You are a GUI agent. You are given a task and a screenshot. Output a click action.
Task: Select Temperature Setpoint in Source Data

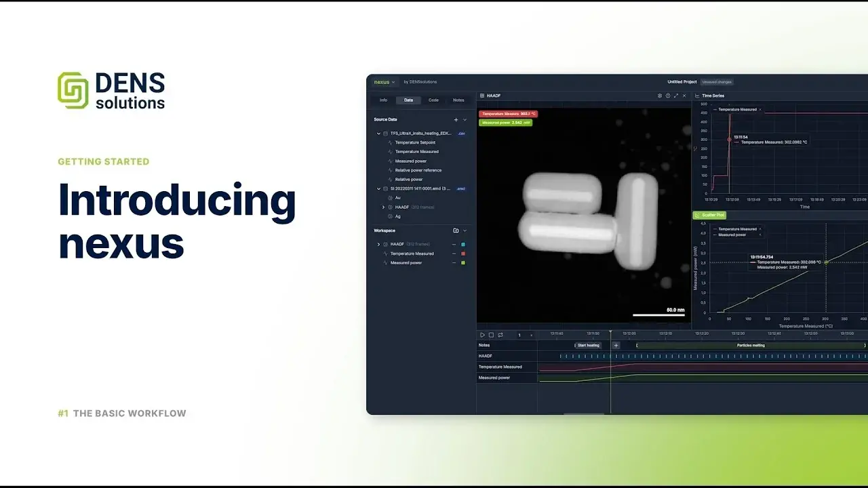click(415, 142)
